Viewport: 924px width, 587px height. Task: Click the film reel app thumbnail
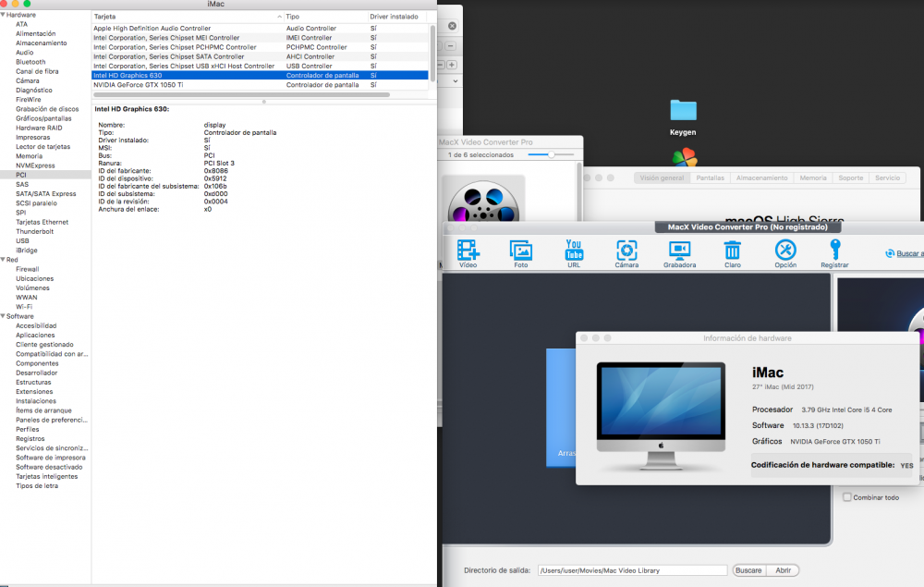pos(483,201)
